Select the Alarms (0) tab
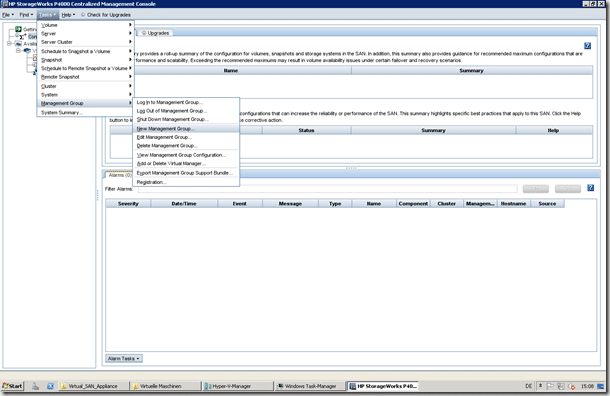Viewport: 610px width, 396px height. (x=119, y=175)
